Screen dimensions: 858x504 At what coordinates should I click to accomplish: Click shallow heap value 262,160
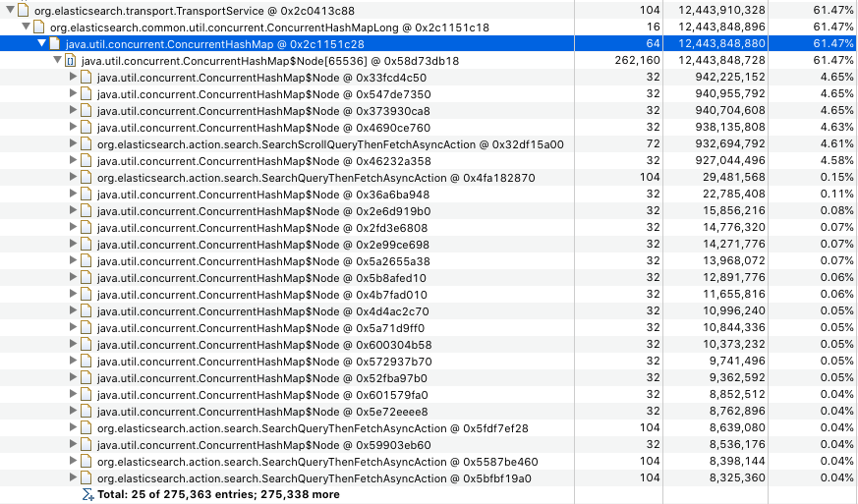tap(637, 60)
